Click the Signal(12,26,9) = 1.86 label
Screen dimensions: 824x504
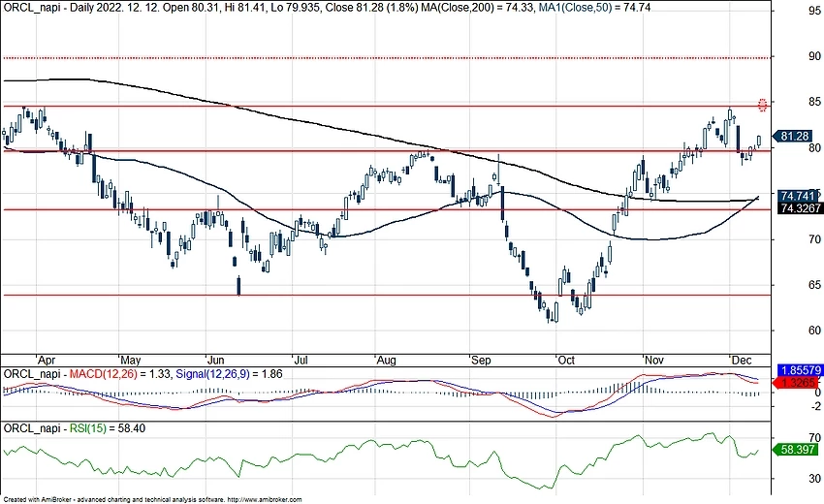[x=229, y=374]
